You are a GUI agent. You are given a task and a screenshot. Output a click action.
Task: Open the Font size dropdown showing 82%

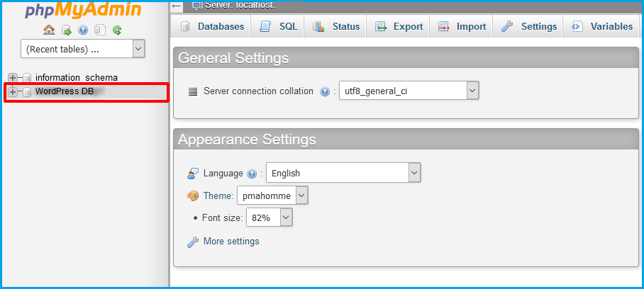269,218
